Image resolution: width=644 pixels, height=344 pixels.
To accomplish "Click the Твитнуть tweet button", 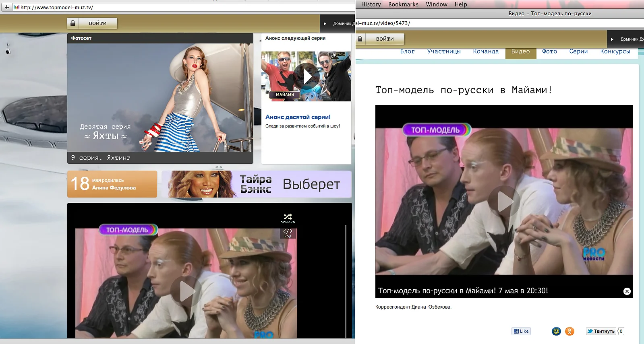I will pos(601,331).
